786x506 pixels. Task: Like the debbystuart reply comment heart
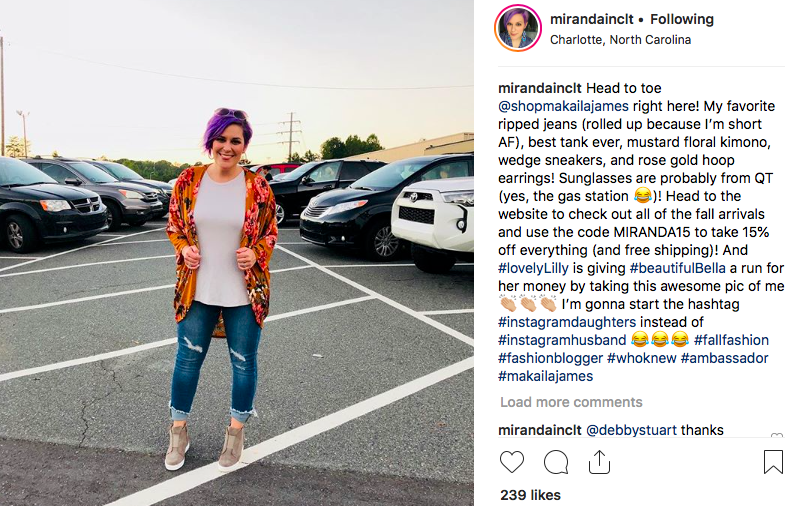(x=776, y=435)
